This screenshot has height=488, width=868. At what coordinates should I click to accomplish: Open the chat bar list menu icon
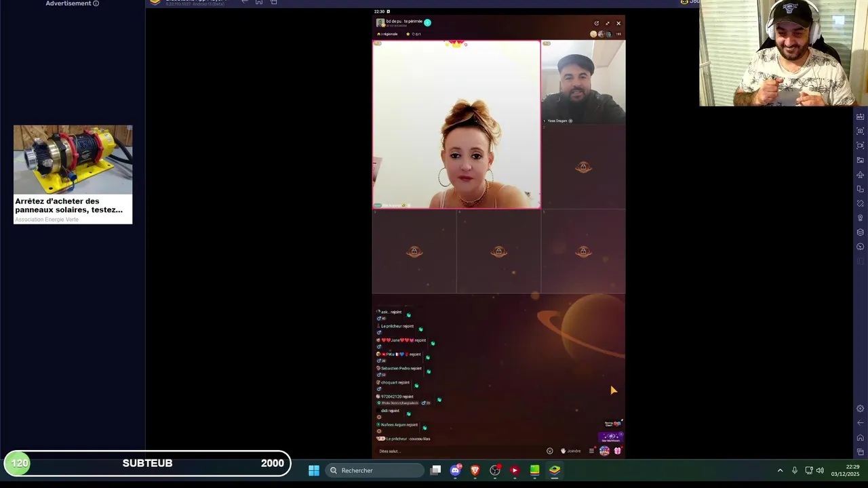point(591,451)
